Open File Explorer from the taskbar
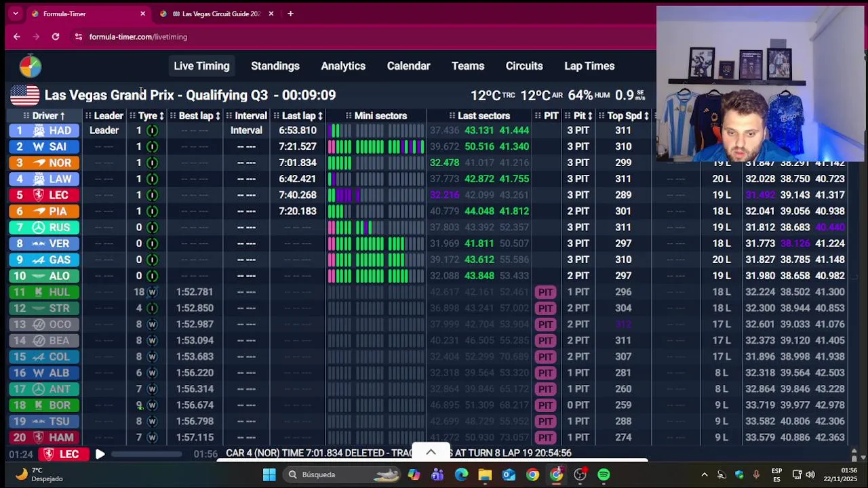 (x=485, y=474)
